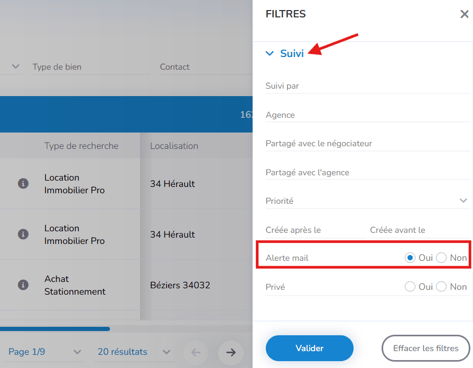Image resolution: width=473 pixels, height=368 pixels.
Task: Click the Agence filter field
Action: point(368,115)
